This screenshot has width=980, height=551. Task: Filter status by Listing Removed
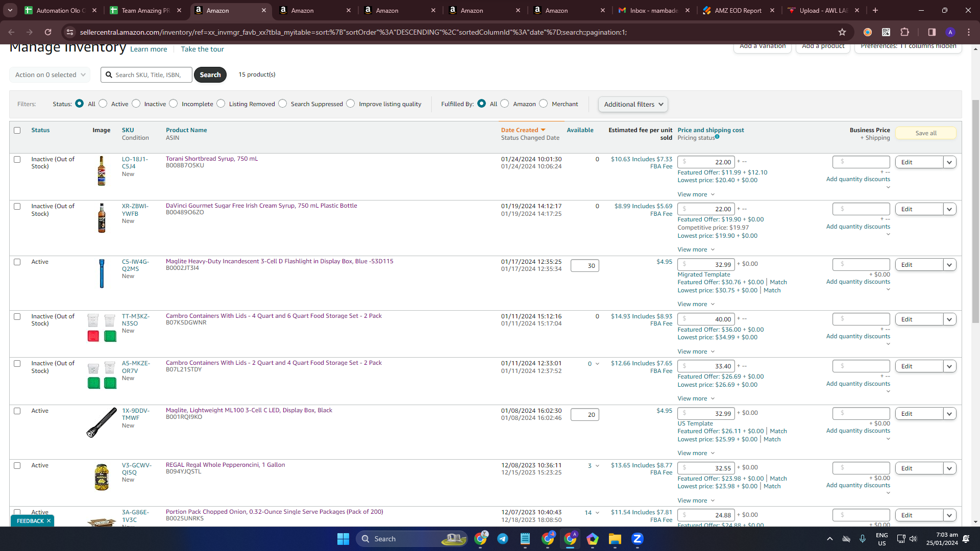point(220,104)
